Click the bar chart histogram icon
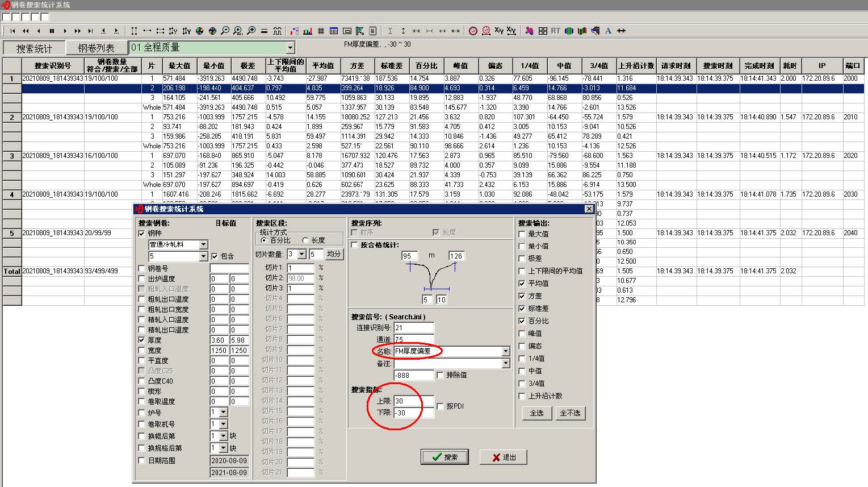The image size is (868, 487). point(308,31)
